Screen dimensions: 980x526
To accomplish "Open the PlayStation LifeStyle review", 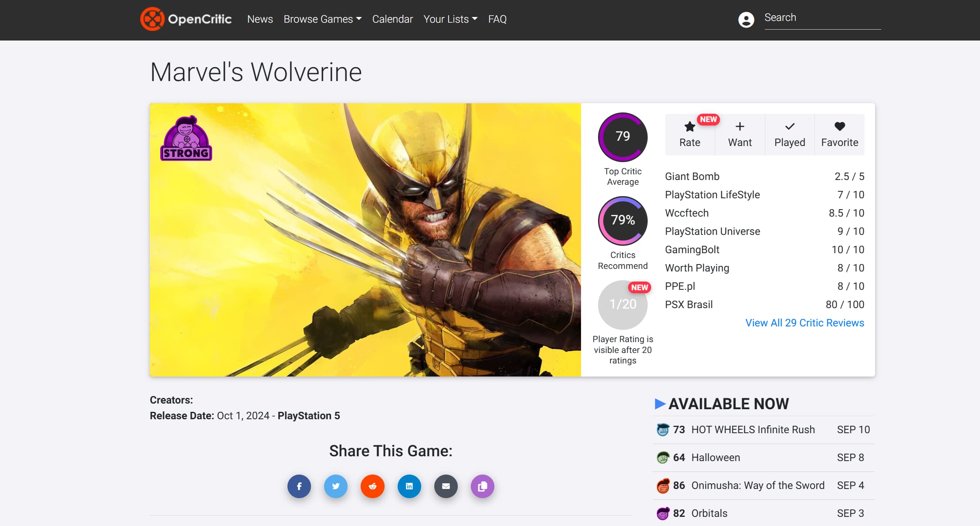I will 712,195.
